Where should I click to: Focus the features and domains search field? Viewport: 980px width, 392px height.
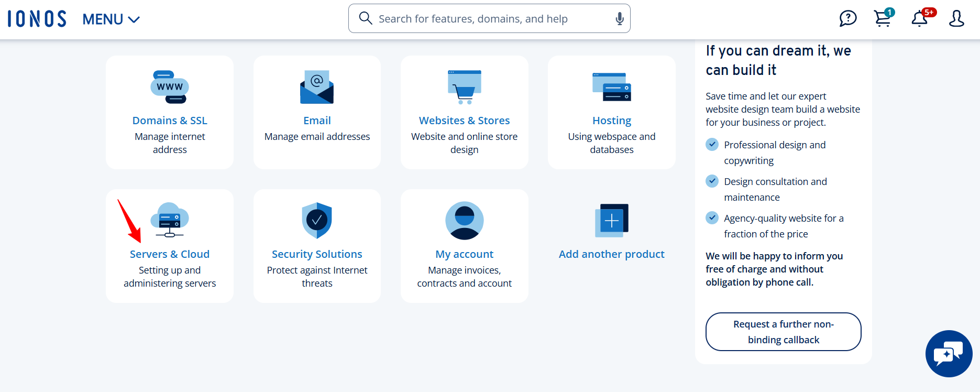point(489,18)
